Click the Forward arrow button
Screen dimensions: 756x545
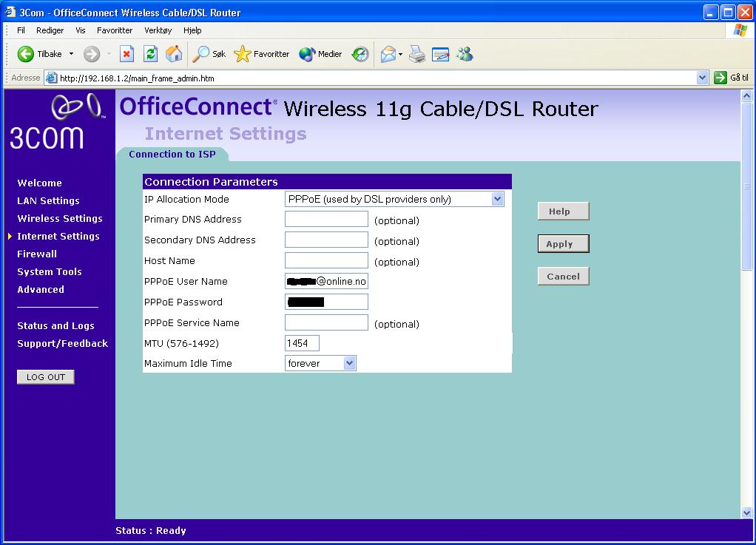point(91,54)
